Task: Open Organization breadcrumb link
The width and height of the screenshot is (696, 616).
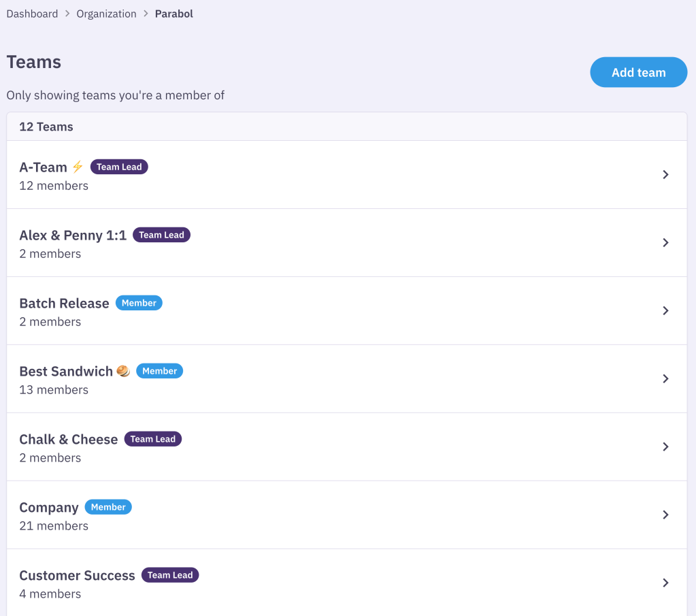Action: (x=107, y=14)
